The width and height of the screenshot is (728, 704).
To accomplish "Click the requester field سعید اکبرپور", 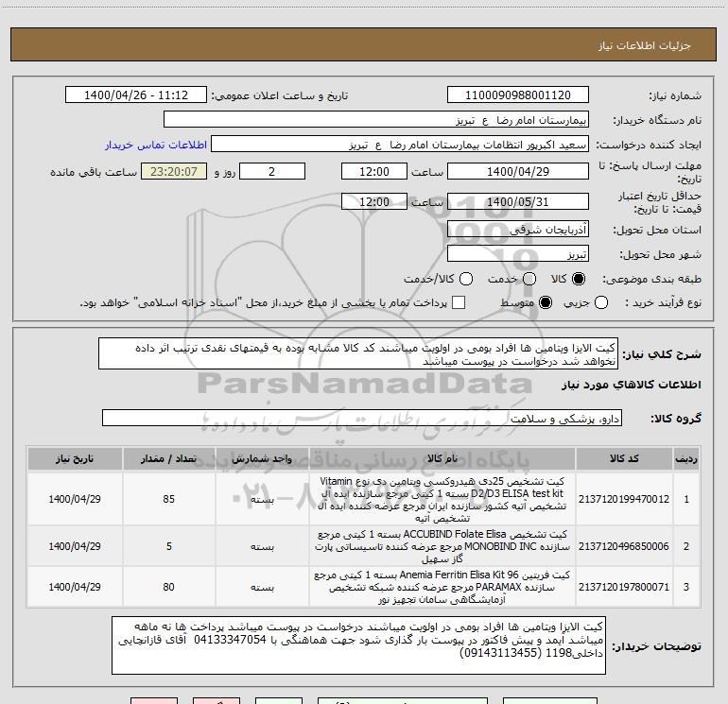I will (400, 145).
